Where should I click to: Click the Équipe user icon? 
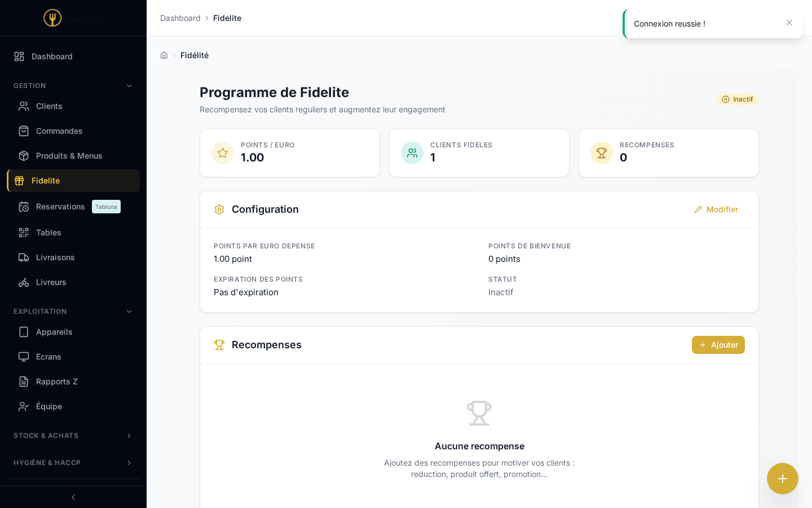coord(24,406)
